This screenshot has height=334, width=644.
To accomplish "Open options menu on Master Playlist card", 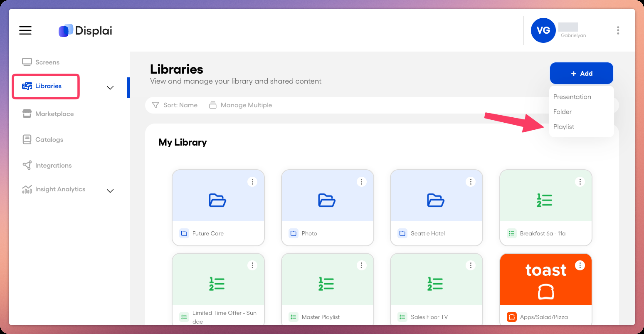I will (362, 265).
